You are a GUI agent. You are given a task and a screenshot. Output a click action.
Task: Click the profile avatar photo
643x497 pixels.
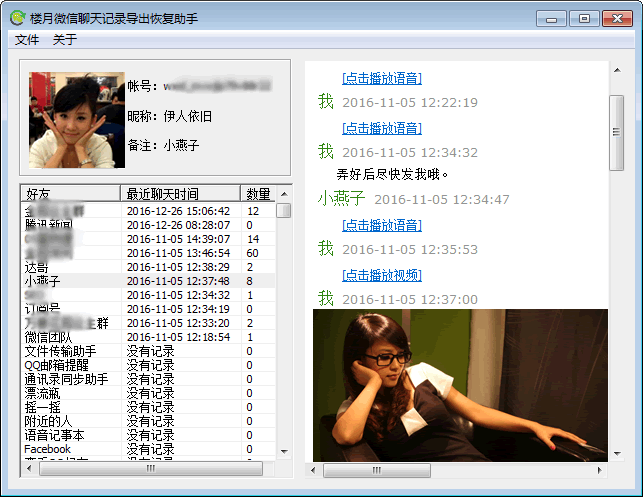[77, 120]
